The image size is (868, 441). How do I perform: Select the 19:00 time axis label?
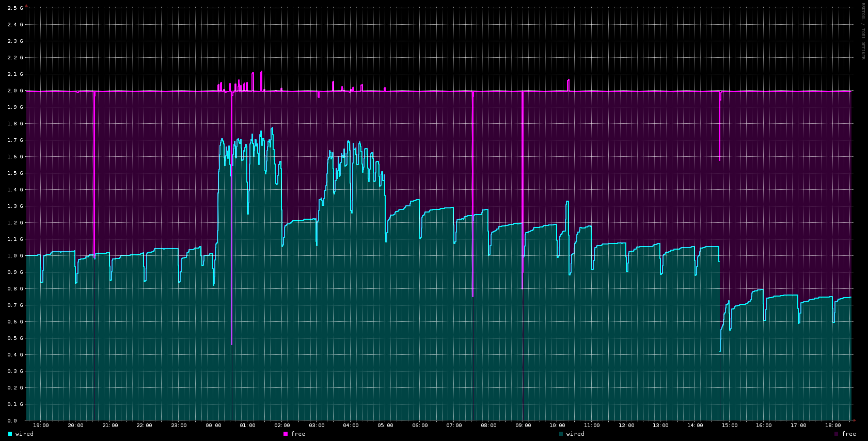41,426
